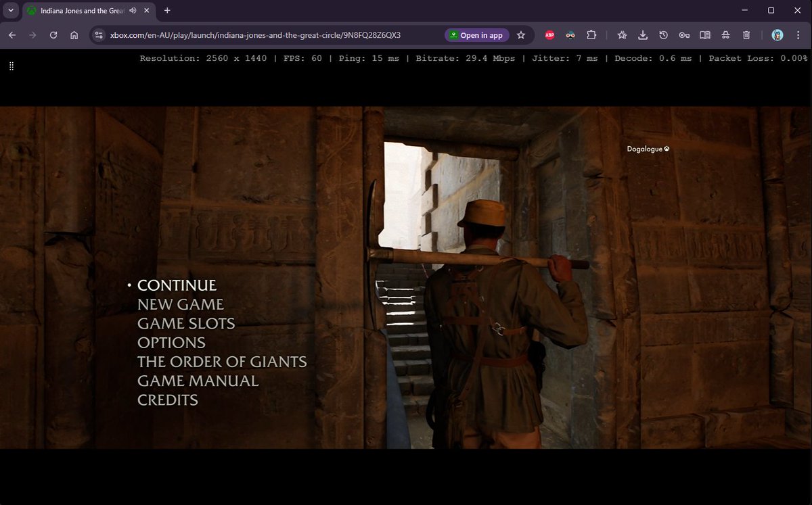
Task: Open the tab search dropdown arrow
Action: coord(10,10)
